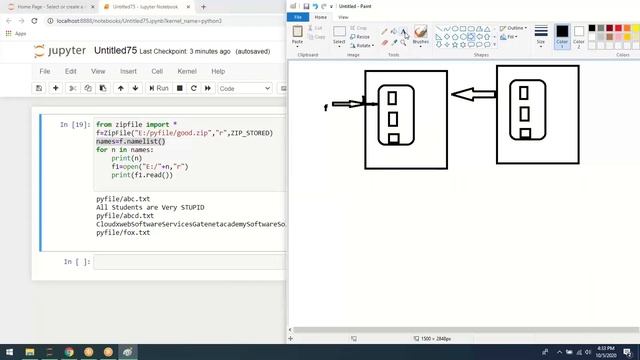This screenshot has width=640, height=360.
Task: Rename the notebook title Untitled75
Action: 116,51
